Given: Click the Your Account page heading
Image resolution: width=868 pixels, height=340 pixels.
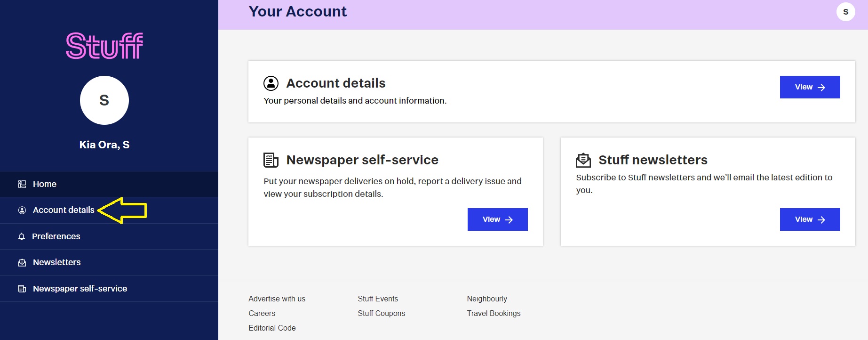Looking at the screenshot, I should point(298,11).
